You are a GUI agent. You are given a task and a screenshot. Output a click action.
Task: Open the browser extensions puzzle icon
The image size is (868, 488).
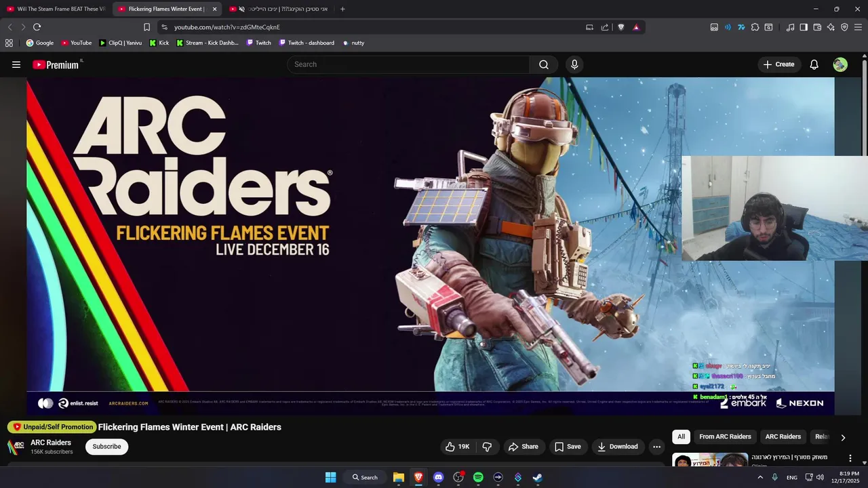click(x=755, y=27)
